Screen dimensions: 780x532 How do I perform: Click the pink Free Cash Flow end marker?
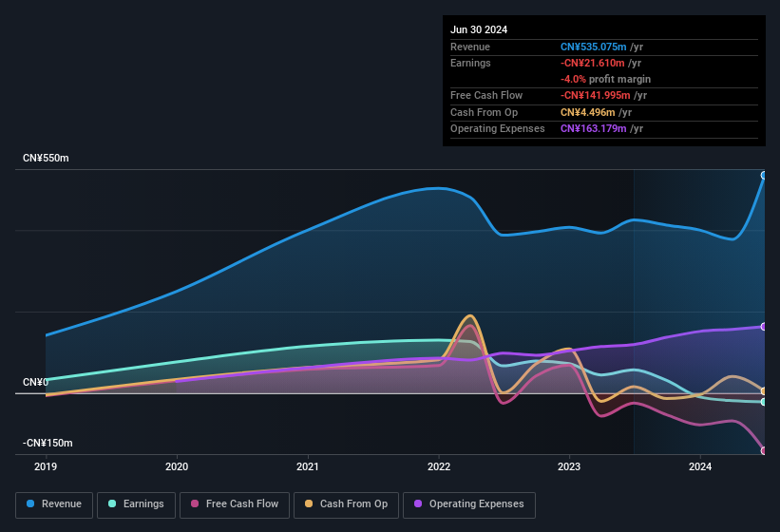[x=764, y=450]
